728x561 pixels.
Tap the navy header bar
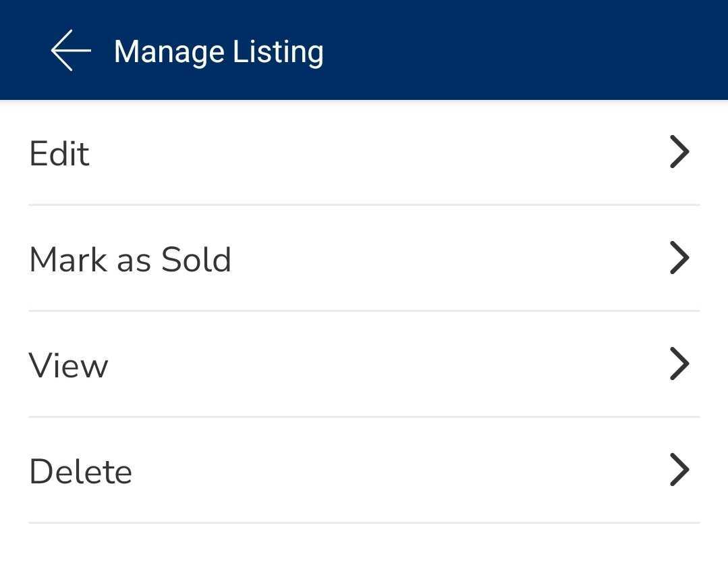click(472, 50)
